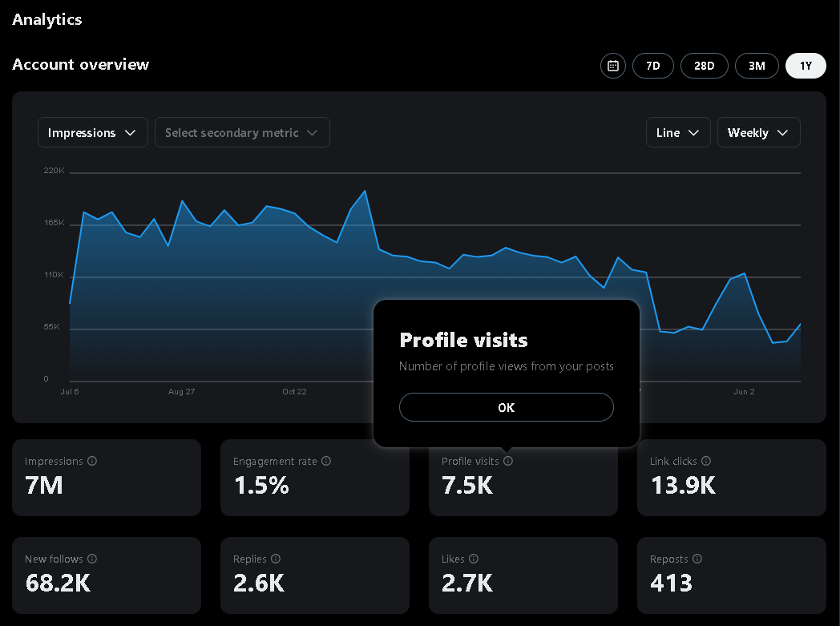The width and height of the screenshot is (840, 626).
Task: Open the Line chart type dropdown
Action: (x=678, y=132)
